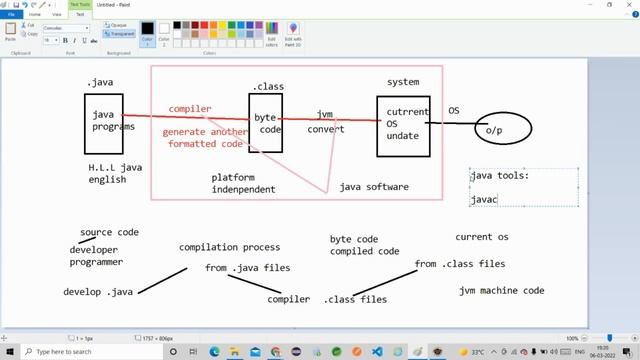
Task: Launch Microsoft Edge from the taskbar
Action: 214,351
